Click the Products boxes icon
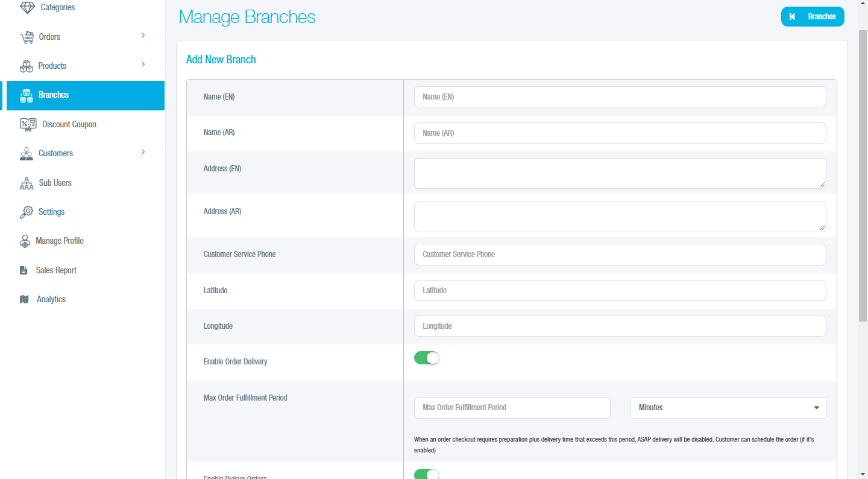The height and width of the screenshot is (479, 868). point(26,66)
